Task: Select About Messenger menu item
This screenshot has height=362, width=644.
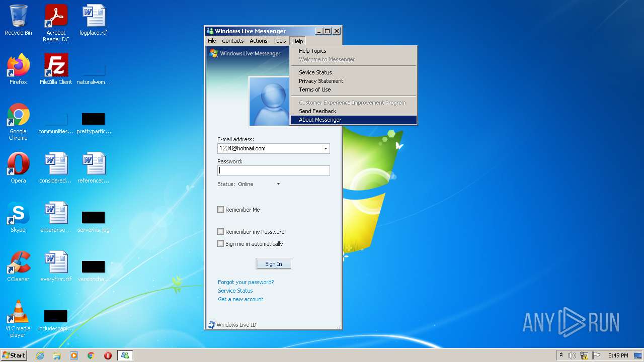Action: coord(354,120)
